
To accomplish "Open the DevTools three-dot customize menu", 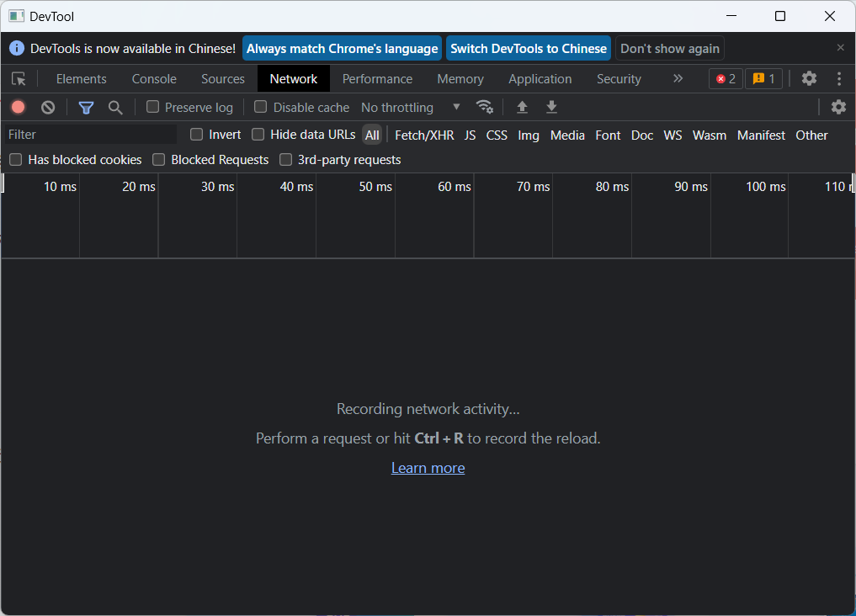I will pos(839,79).
